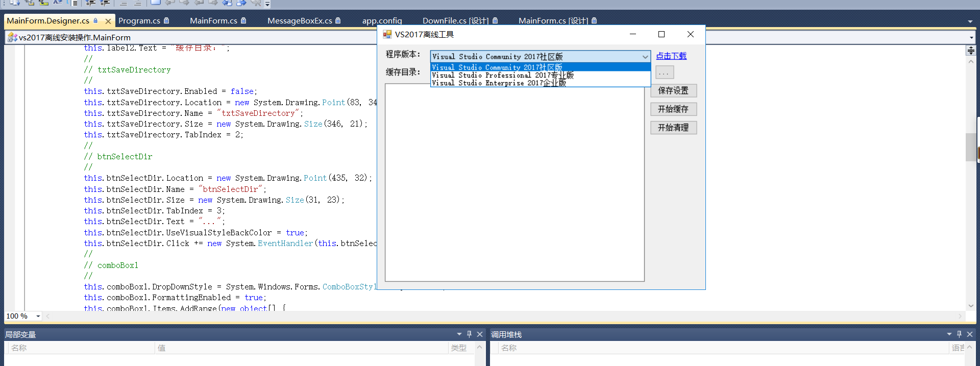Click the ... browse directory button

tap(665, 72)
